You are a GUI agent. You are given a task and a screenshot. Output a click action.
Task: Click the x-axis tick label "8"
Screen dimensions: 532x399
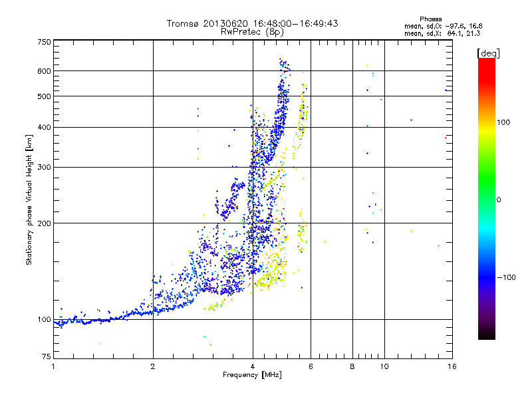pos(352,366)
